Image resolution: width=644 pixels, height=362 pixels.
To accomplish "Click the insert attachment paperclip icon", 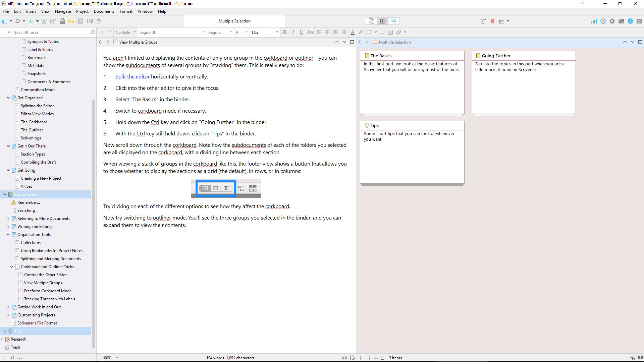I will pyautogui.click(x=399, y=32).
